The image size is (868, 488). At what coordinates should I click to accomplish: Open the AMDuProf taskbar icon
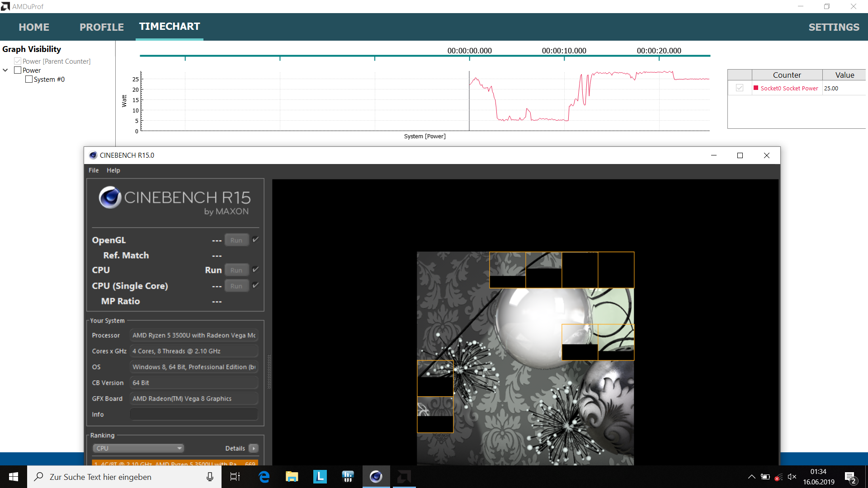click(404, 477)
